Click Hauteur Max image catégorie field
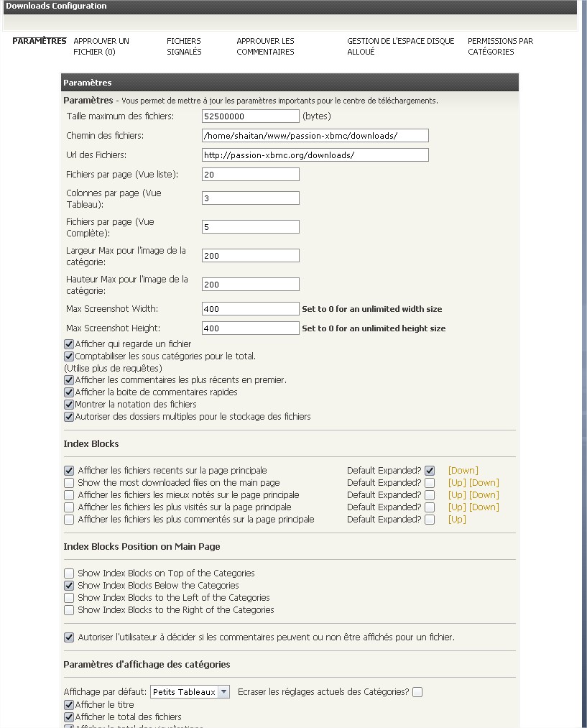Viewport: 587px width, 728px height. pos(251,285)
